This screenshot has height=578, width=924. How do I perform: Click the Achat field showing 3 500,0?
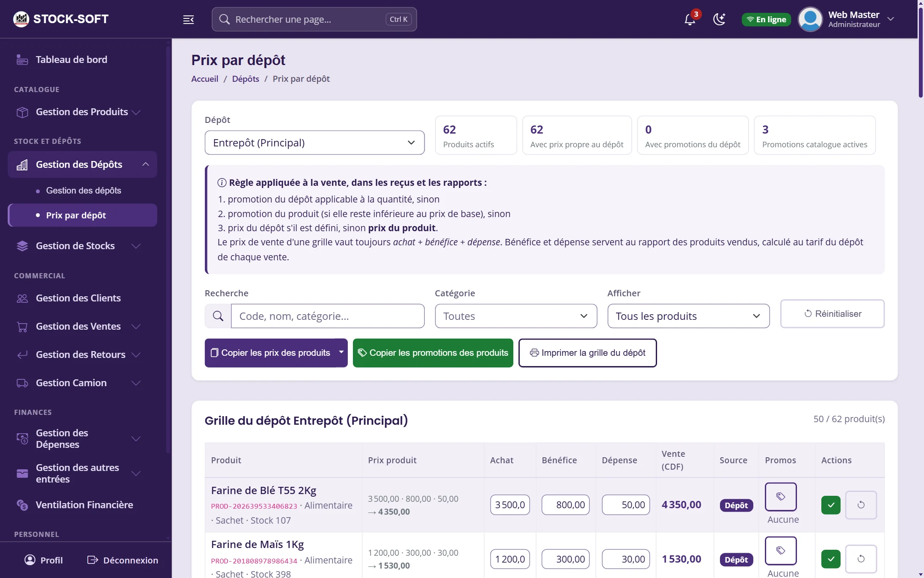[x=510, y=505]
